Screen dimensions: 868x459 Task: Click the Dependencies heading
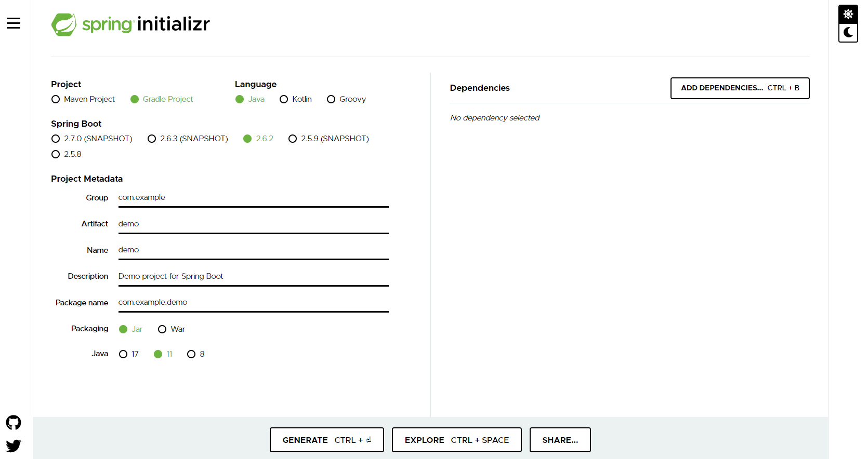click(480, 88)
